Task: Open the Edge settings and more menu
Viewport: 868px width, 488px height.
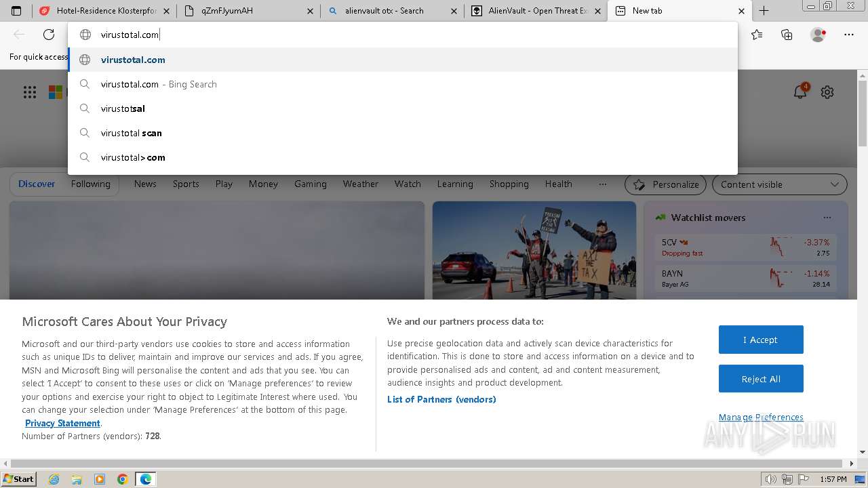Action: coord(849,35)
